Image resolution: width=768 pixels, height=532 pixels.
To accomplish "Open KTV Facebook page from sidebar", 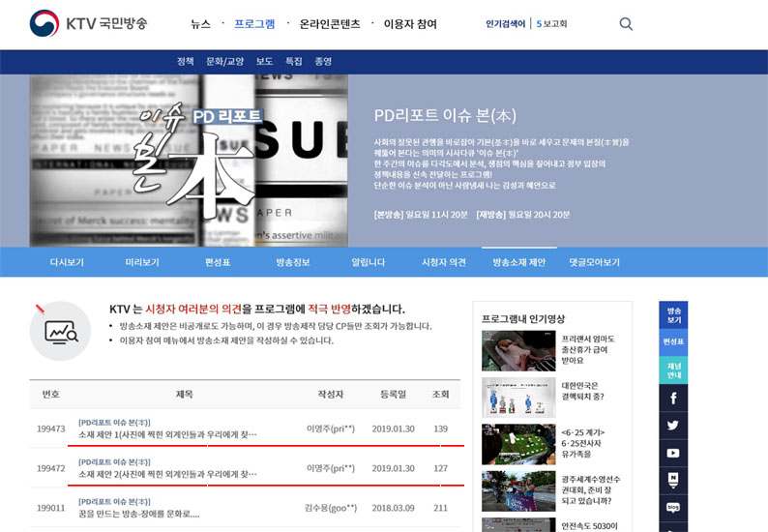I will [673, 398].
